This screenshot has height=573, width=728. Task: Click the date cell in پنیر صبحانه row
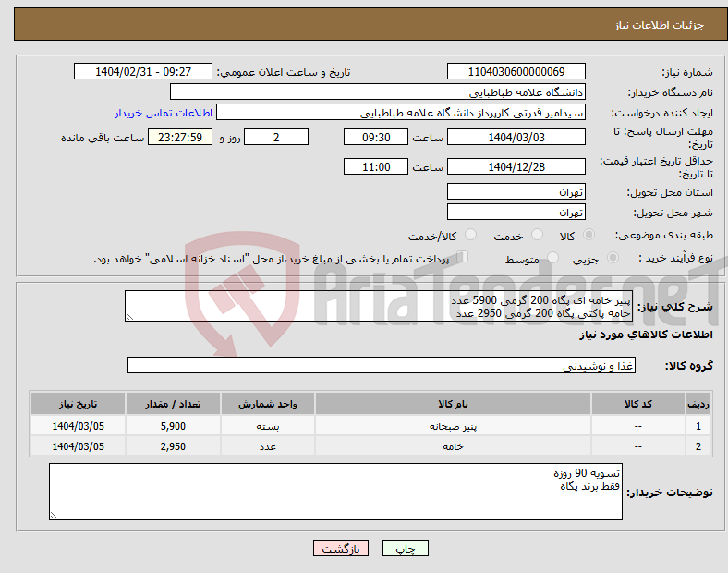click(x=78, y=426)
